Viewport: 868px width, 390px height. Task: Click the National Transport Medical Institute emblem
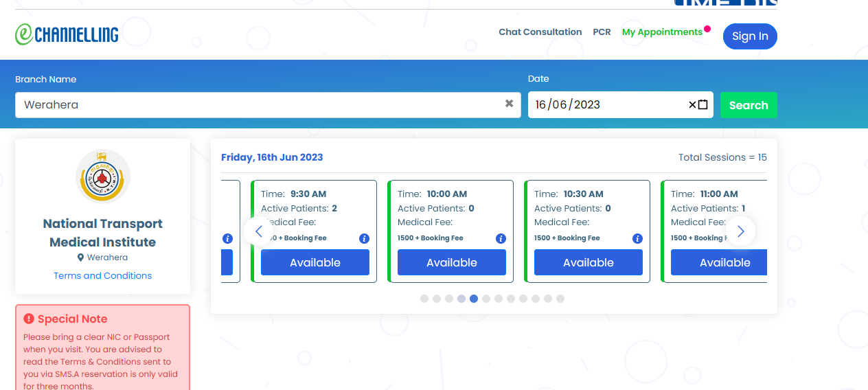(103, 176)
